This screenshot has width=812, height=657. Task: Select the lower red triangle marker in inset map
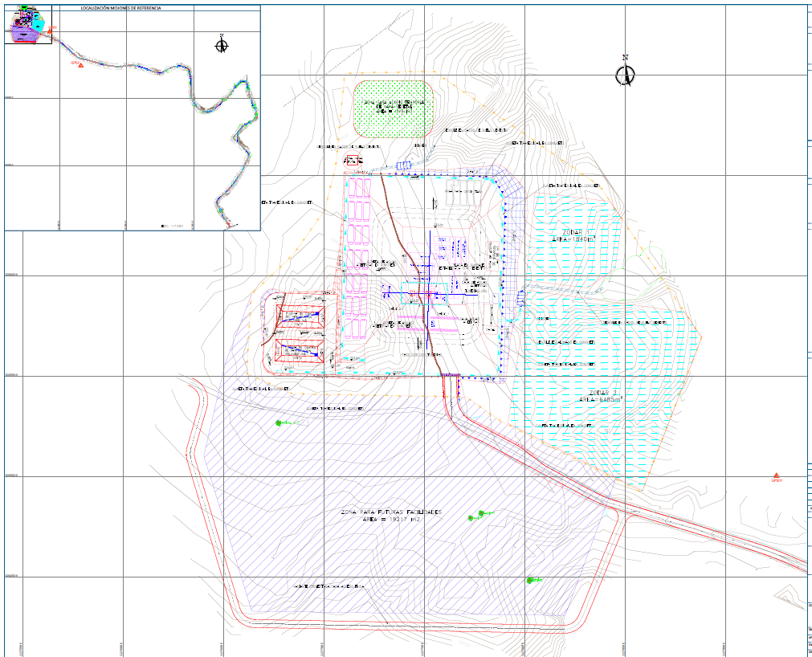pyautogui.click(x=80, y=64)
